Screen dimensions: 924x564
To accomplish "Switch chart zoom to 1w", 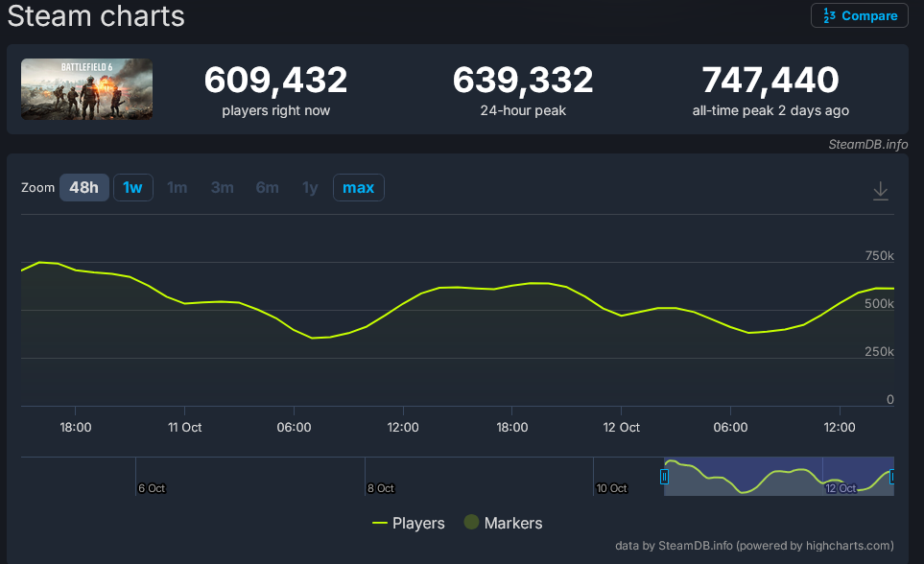I will pos(133,187).
